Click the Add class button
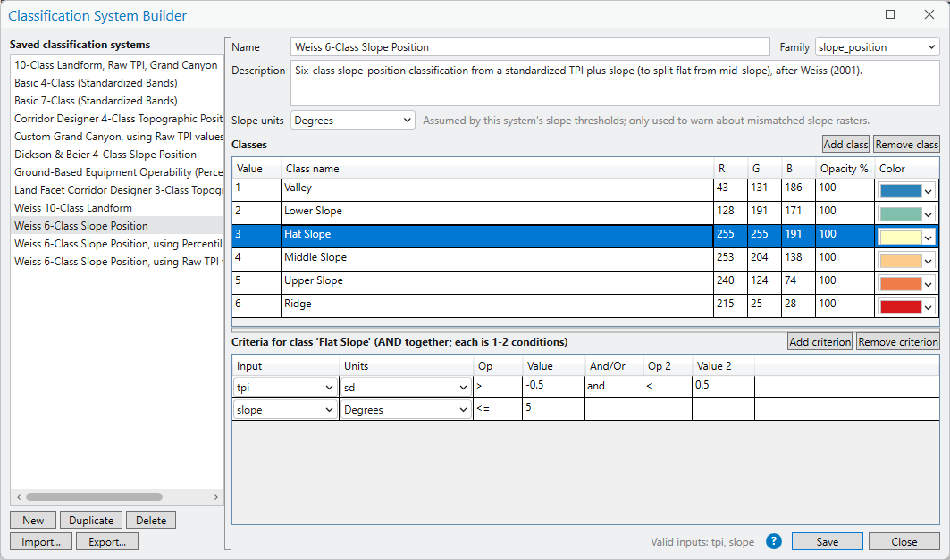 [845, 144]
